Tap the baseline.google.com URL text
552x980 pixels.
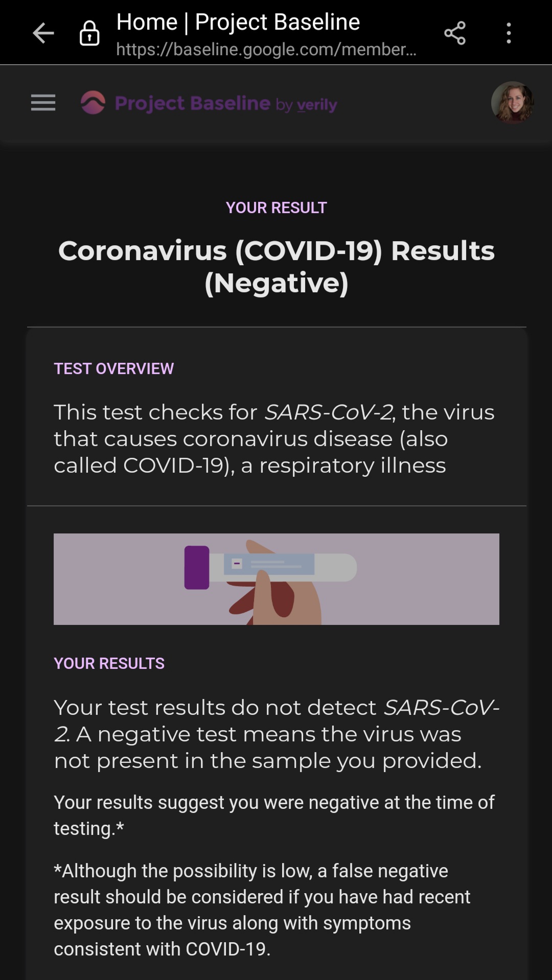[x=266, y=50]
